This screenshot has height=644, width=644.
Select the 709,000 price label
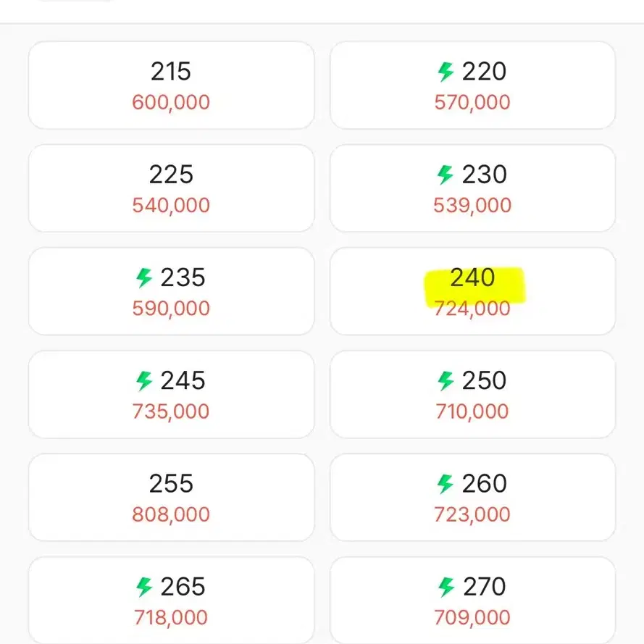[x=472, y=618]
